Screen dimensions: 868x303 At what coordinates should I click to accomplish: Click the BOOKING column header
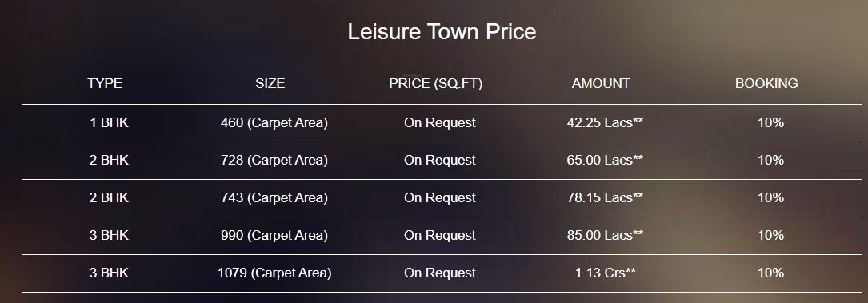[766, 83]
